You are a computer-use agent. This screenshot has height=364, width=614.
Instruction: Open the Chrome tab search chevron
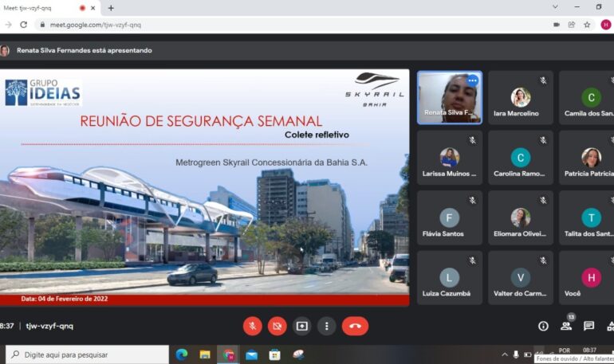point(555,7)
